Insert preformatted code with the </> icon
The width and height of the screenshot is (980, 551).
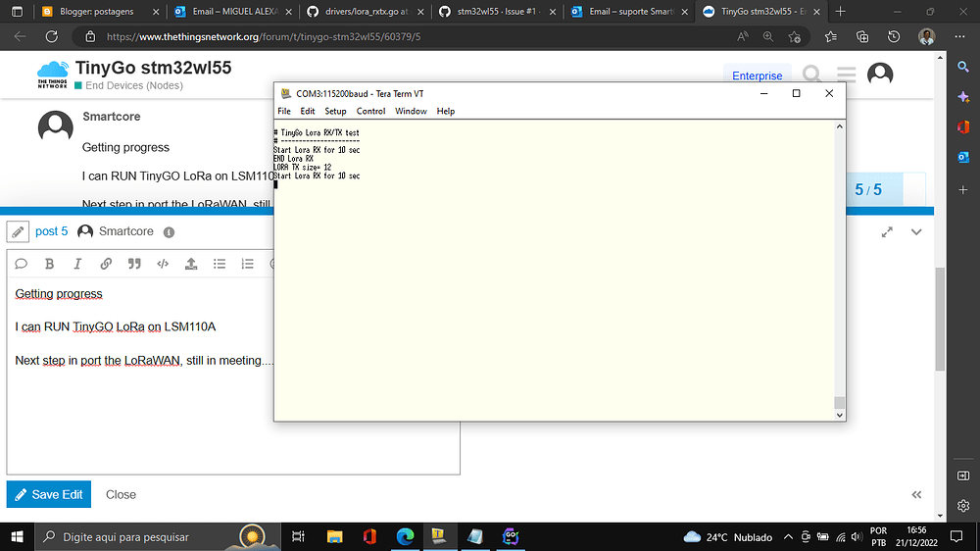point(163,264)
